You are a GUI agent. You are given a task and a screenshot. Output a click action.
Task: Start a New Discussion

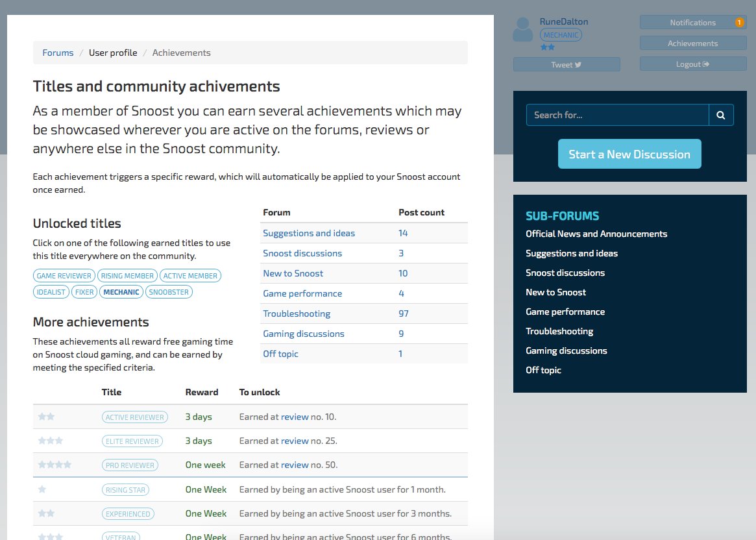click(x=629, y=154)
